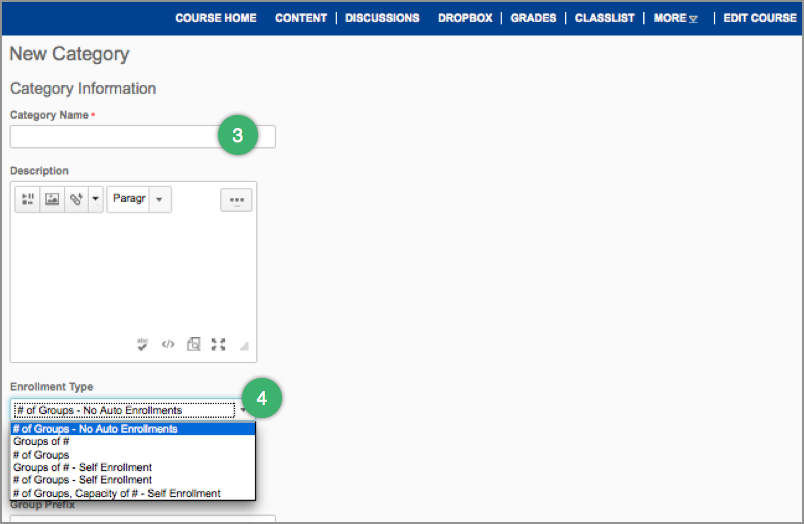The width and height of the screenshot is (804, 524).
Task: Open Discussions in navbar
Action: pyautogui.click(x=383, y=18)
